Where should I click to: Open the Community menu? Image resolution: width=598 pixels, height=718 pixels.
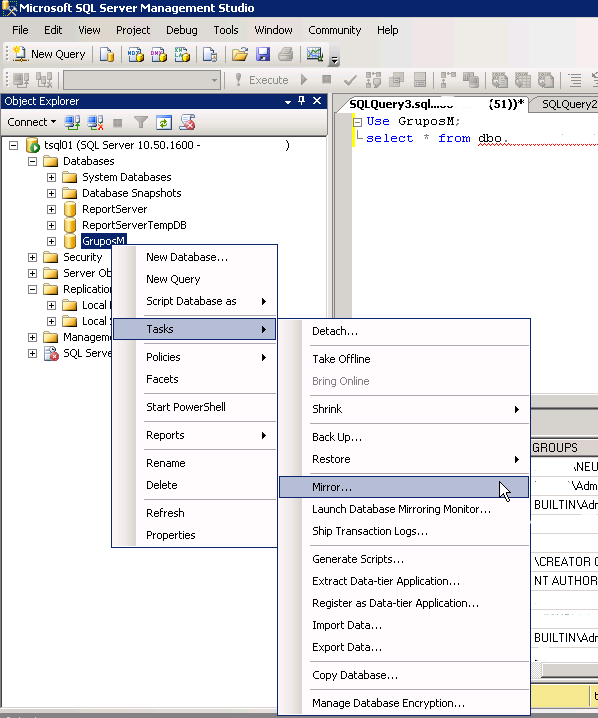pos(335,30)
